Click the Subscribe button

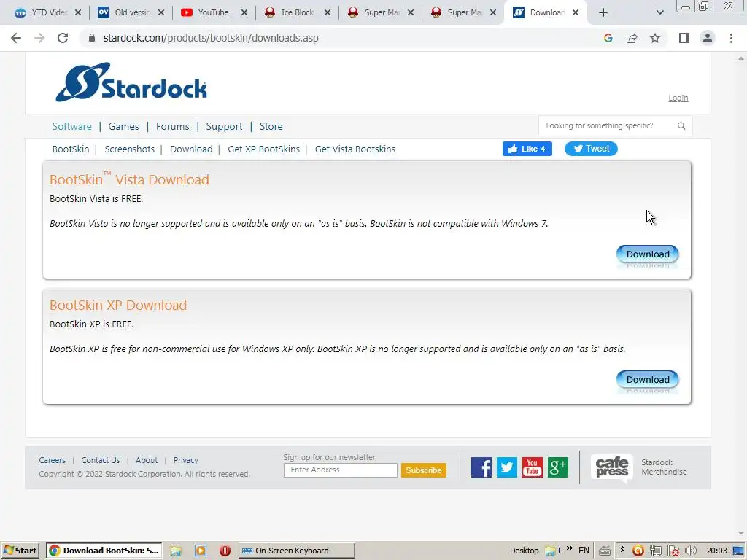424,470
